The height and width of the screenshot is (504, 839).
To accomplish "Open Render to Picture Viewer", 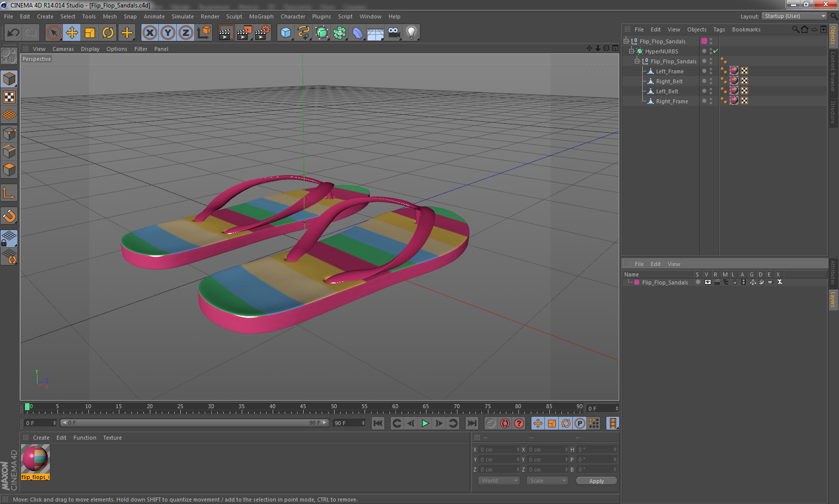I will (x=244, y=33).
